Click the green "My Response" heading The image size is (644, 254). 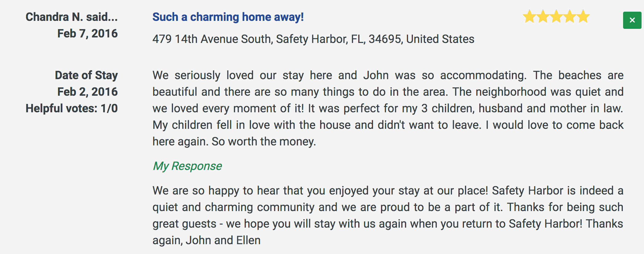click(x=187, y=166)
